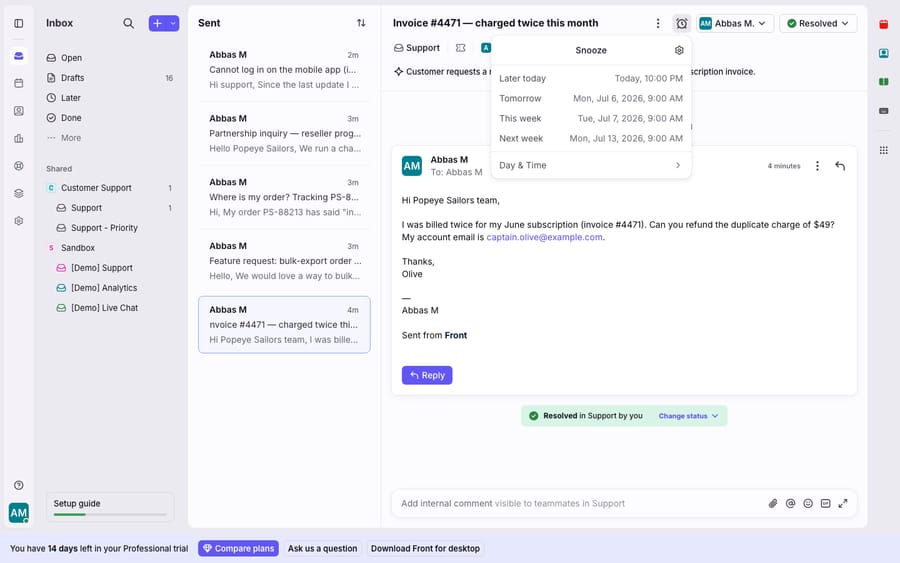This screenshot has height=563, width=900.
Task: Open the Abbas M. assignee dropdown
Action: tap(735, 24)
